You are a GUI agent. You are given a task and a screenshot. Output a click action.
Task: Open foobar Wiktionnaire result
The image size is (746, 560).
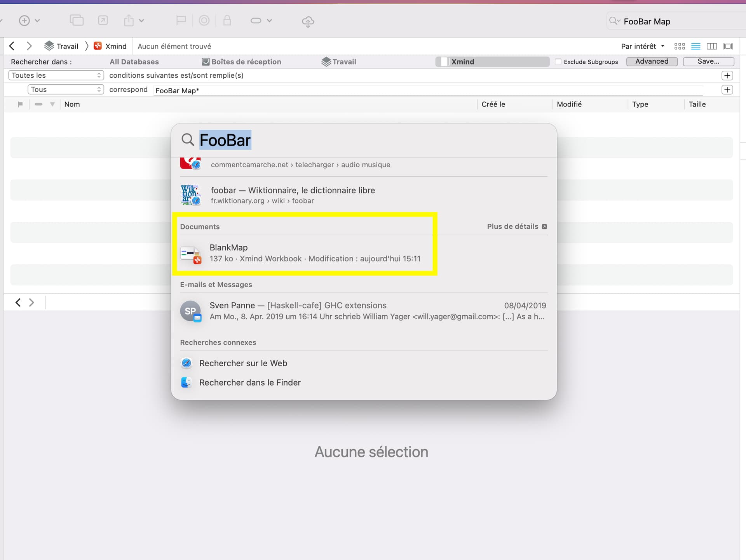click(364, 195)
